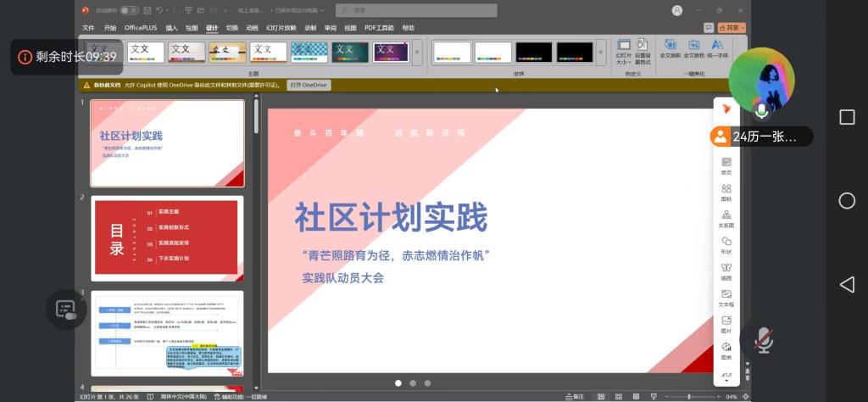Open 幻灯片大小 (slide size) in ribbon

(623, 51)
